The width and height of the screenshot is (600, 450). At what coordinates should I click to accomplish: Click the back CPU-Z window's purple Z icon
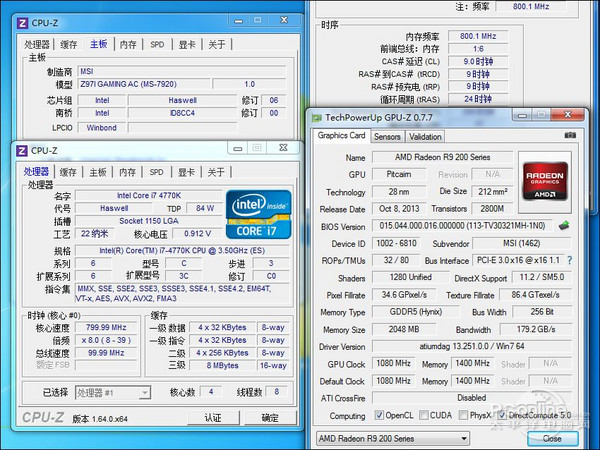click(22, 22)
